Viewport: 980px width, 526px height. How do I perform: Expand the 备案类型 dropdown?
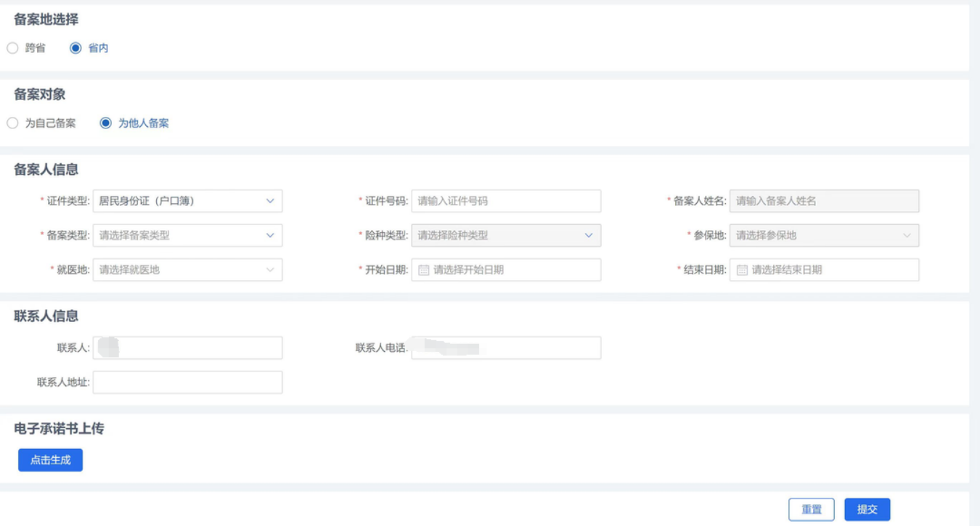click(x=187, y=235)
